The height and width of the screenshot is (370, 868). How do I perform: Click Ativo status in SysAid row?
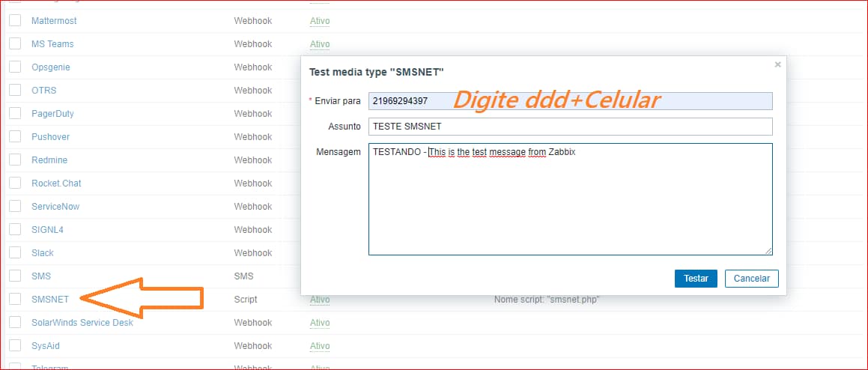point(320,346)
